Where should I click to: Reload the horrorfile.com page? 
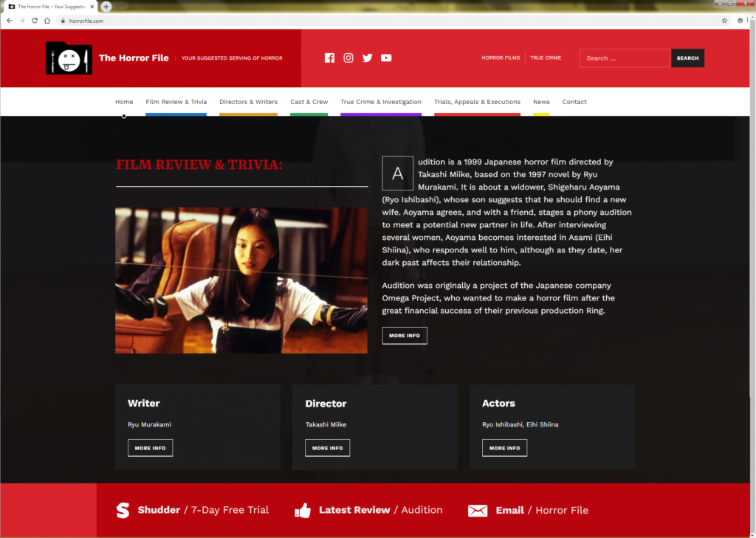(35, 21)
